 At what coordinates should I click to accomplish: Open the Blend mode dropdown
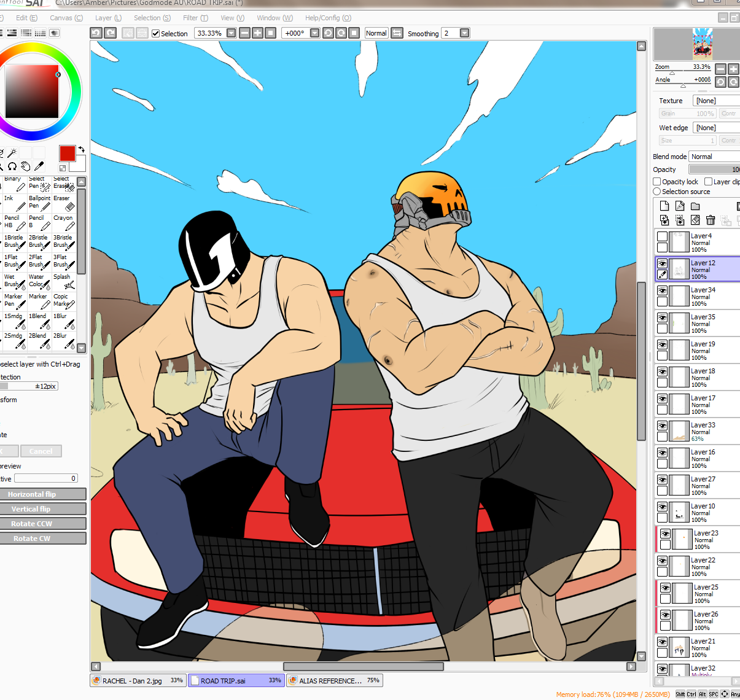click(x=714, y=157)
